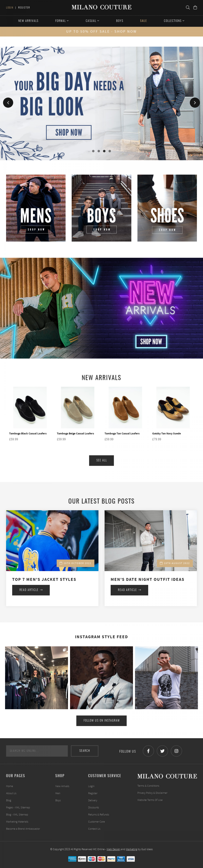Visit the Instagram profile icon in footer

(176, 751)
